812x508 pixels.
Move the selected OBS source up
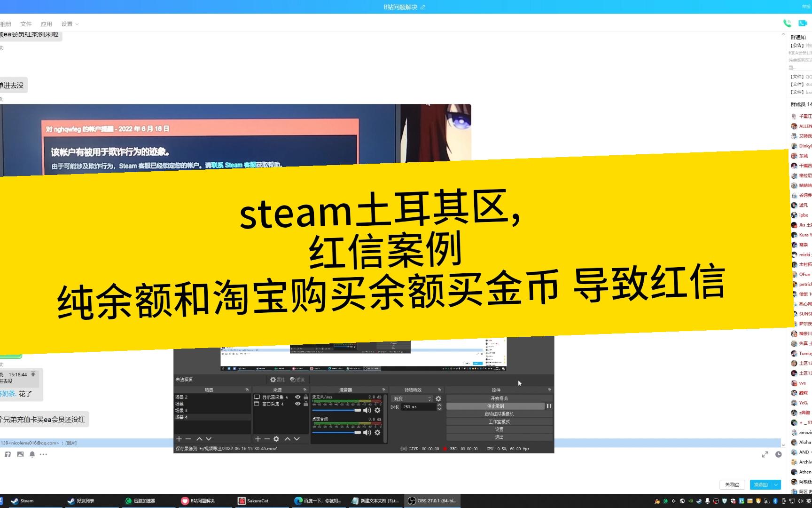(x=287, y=439)
